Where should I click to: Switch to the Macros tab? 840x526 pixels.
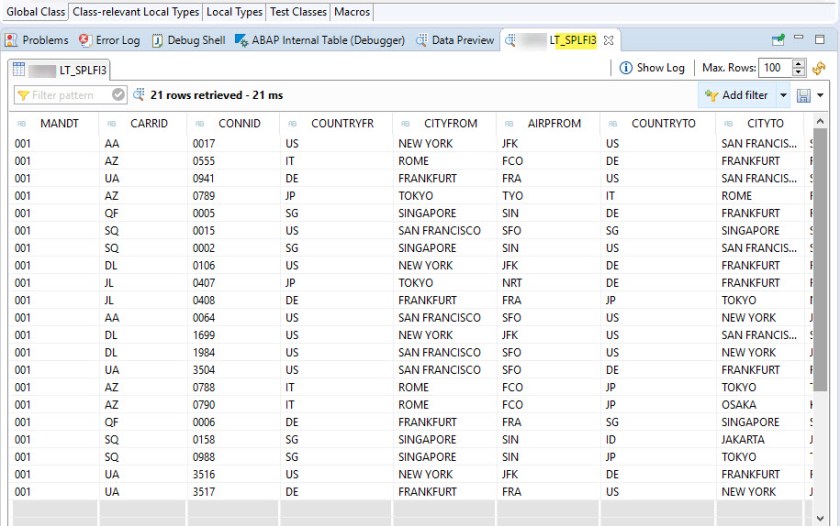click(352, 12)
